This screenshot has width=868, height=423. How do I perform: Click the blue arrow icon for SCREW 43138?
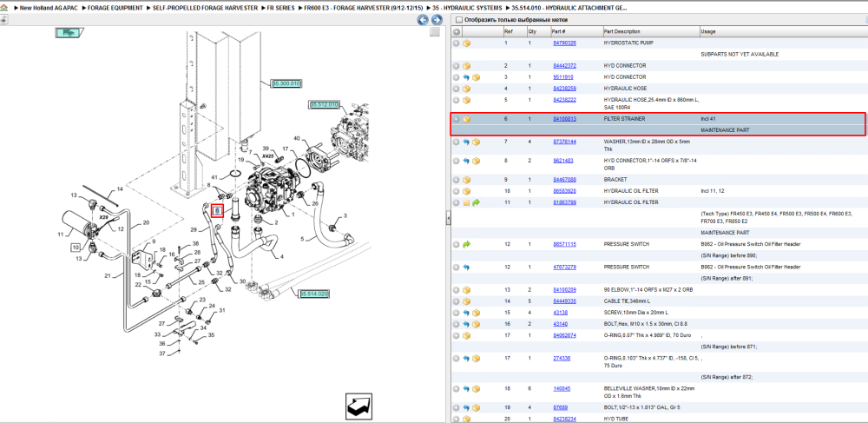click(466, 313)
